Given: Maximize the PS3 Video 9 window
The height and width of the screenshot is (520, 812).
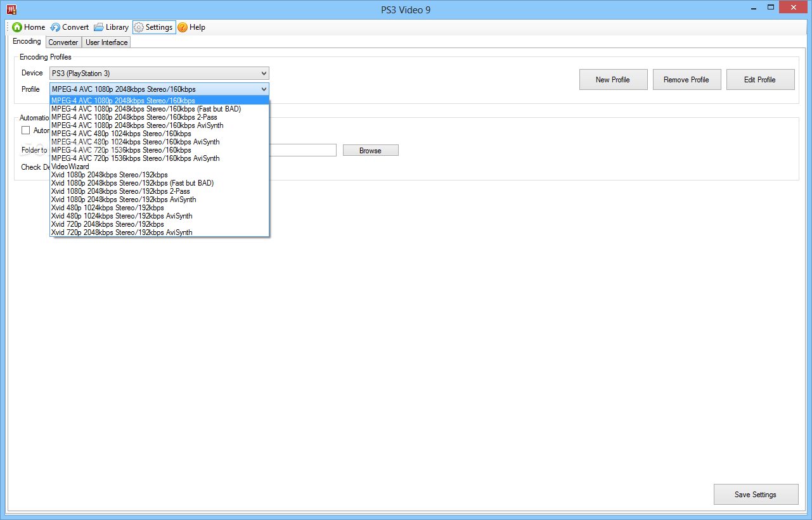Looking at the screenshot, I should point(771,8).
